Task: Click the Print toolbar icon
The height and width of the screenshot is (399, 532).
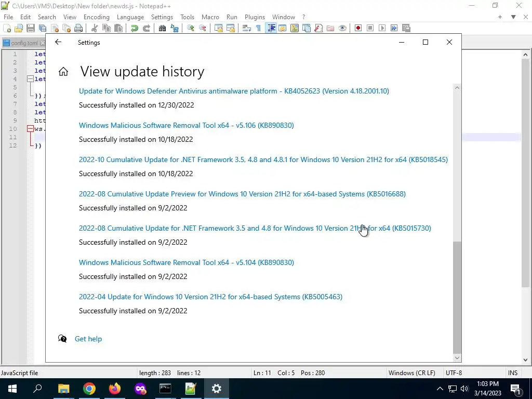Action: click(x=78, y=28)
